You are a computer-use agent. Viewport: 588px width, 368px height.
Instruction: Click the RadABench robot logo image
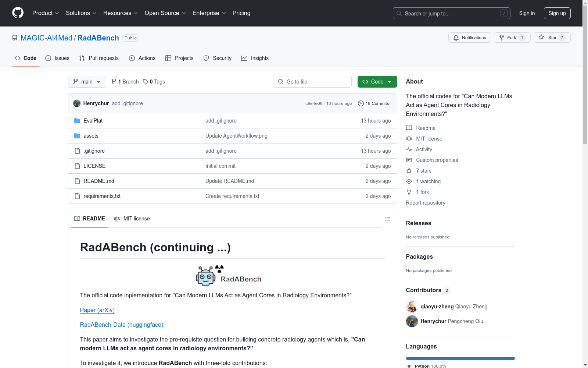tap(229, 276)
